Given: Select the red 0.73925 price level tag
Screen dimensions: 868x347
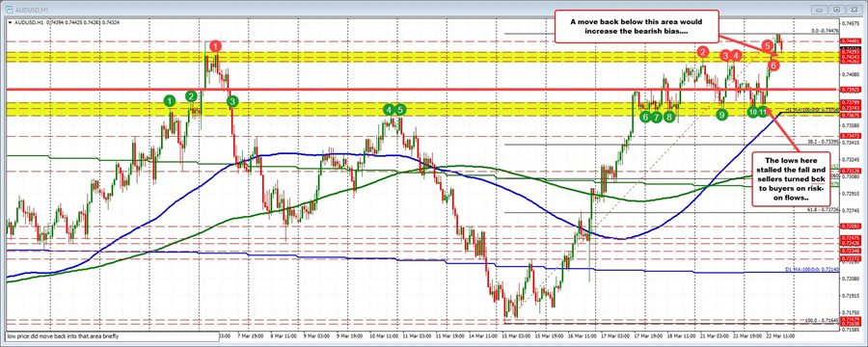Looking at the screenshot, I should [x=851, y=89].
